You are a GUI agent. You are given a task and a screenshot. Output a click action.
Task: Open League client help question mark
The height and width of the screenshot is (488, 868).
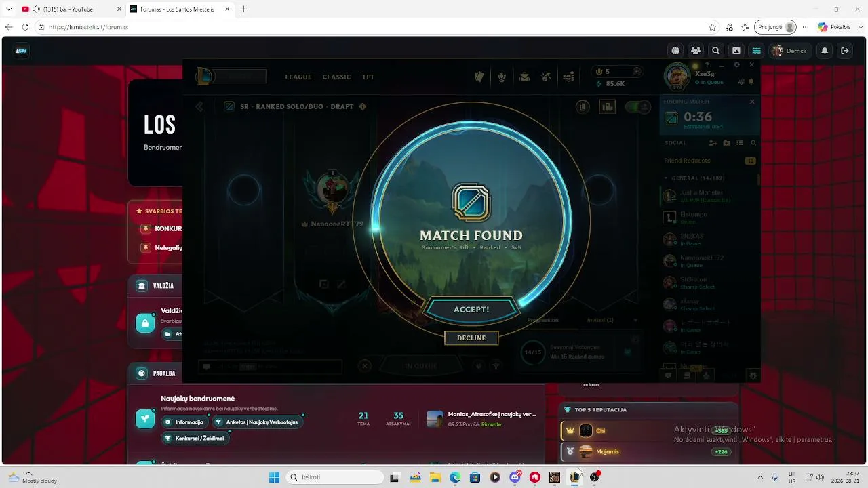(707, 65)
